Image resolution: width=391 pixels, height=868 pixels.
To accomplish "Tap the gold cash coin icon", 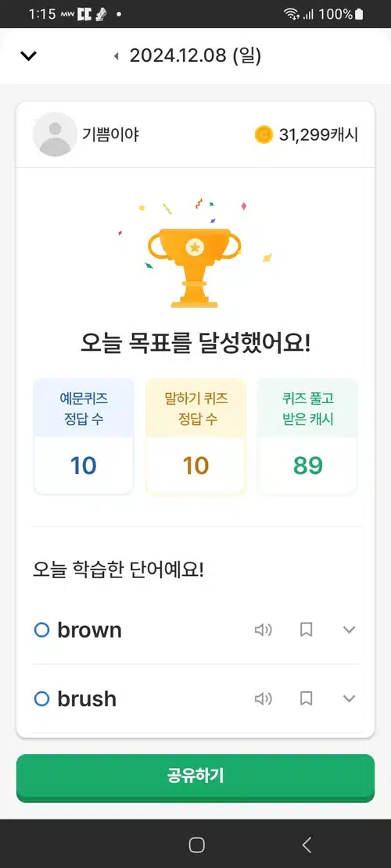I will point(264,134).
